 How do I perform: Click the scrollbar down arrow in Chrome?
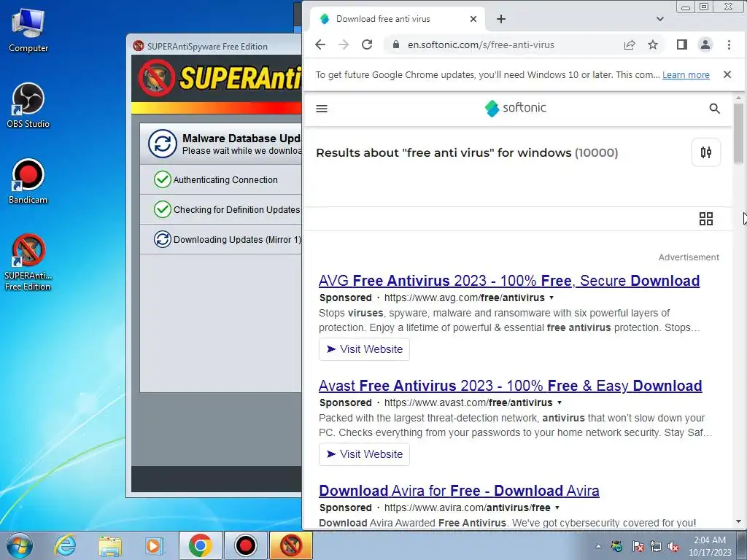[738, 521]
